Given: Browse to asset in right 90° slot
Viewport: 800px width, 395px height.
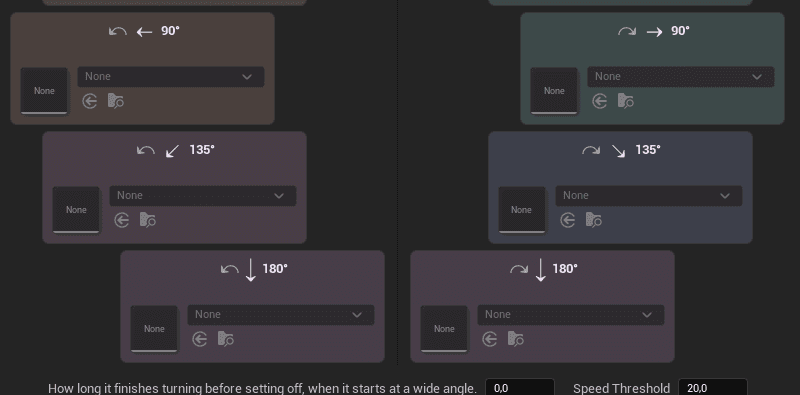Looking at the screenshot, I should click(x=626, y=101).
